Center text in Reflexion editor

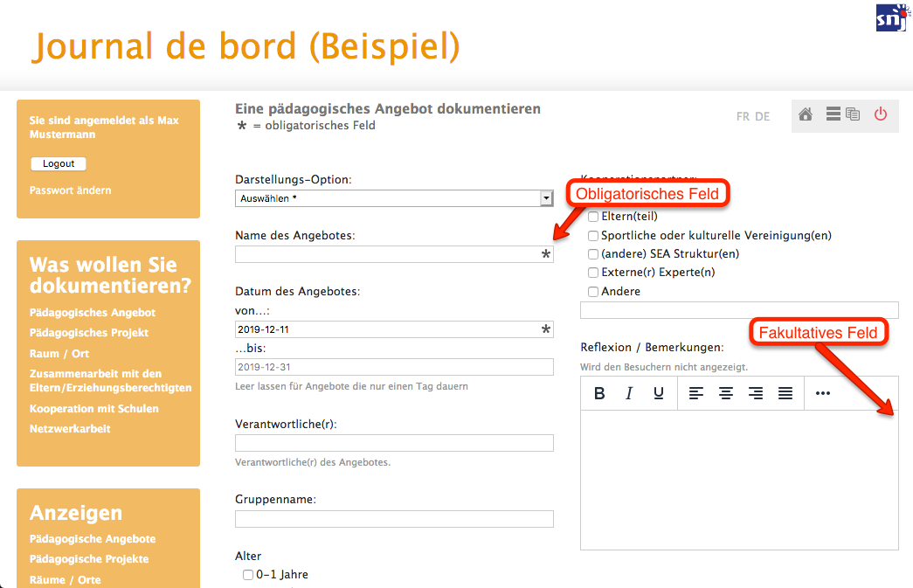pyautogui.click(x=725, y=393)
